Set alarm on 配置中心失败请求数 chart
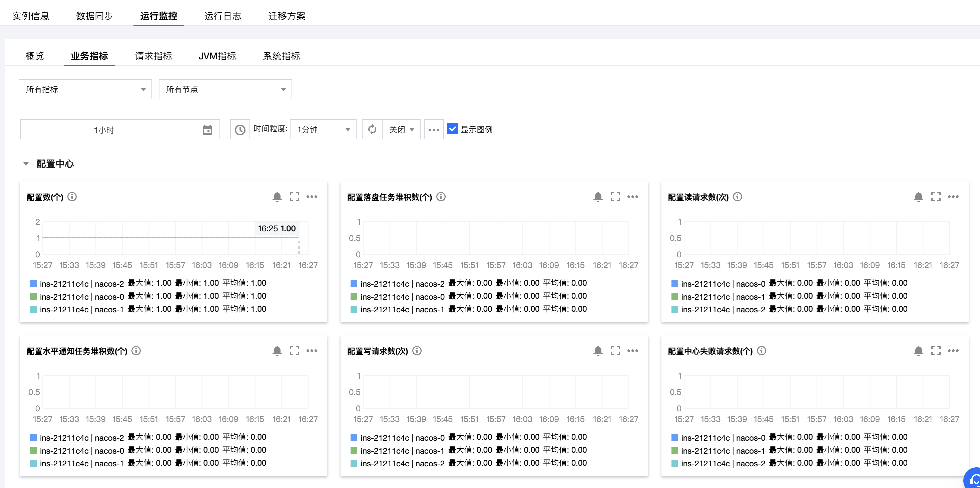 coord(918,351)
